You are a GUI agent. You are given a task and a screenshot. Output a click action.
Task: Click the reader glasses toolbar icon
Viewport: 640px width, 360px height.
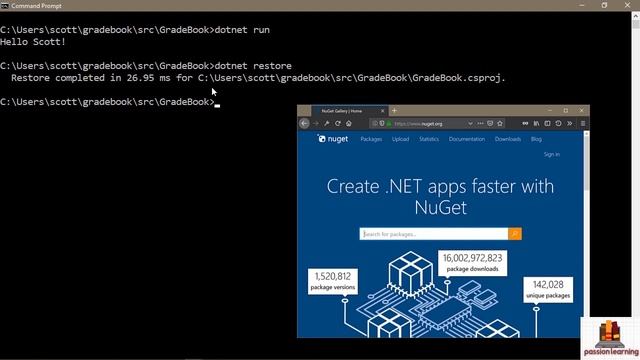tap(525, 123)
